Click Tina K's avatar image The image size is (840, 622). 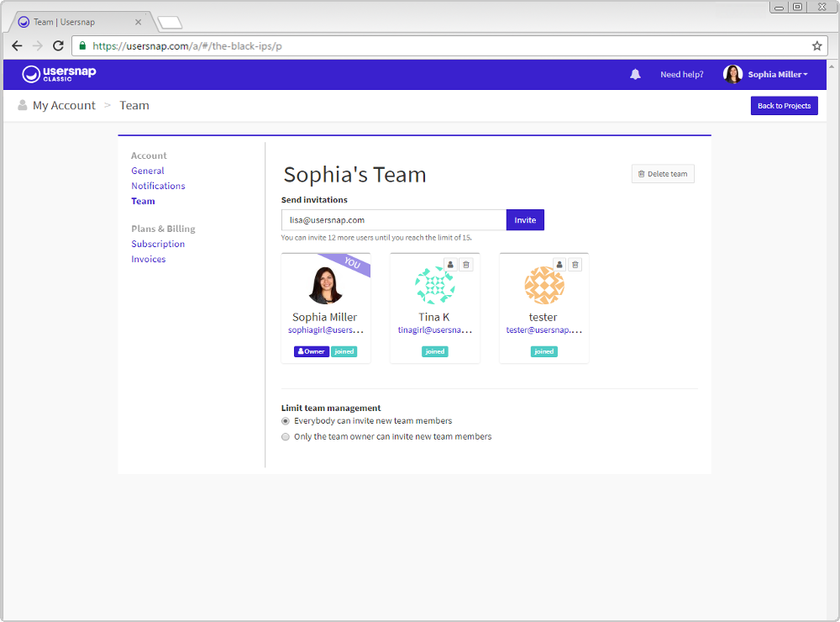(x=435, y=285)
